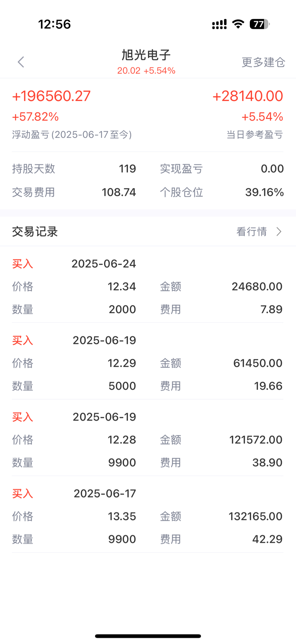Screen dimensions: 296x644
Task: Tap the battery indicator showing 77
Action: click(x=259, y=24)
